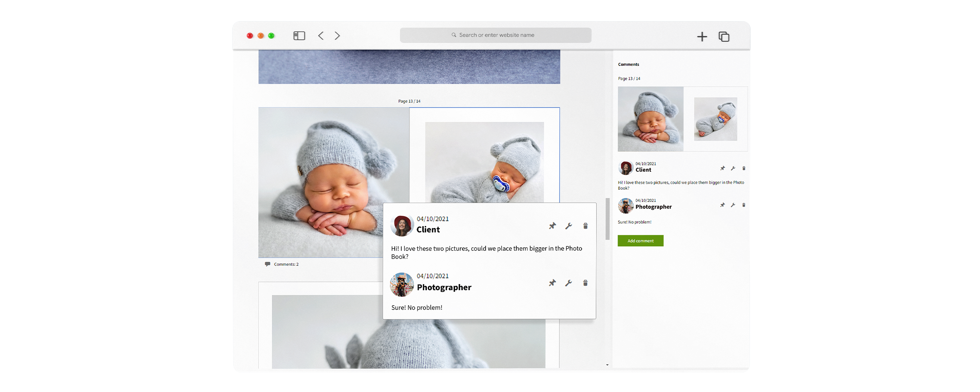Select the Page 13 / 14 label above the spread
The image size is (980, 392).
coord(409,101)
